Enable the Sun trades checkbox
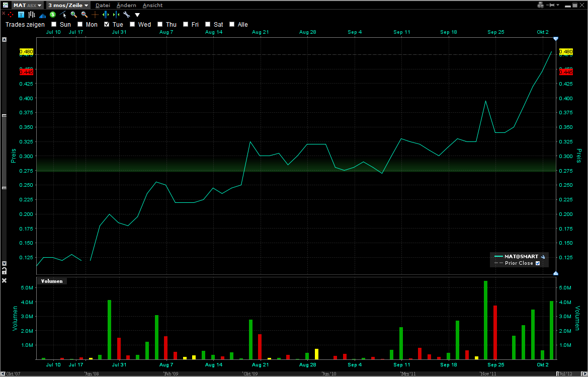Screen dimensions: 588x377 pos(54,24)
